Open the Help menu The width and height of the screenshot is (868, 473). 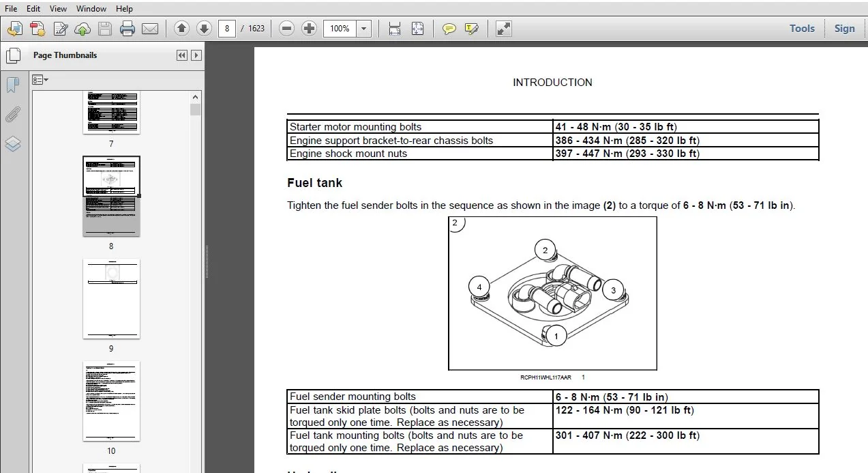[124, 9]
